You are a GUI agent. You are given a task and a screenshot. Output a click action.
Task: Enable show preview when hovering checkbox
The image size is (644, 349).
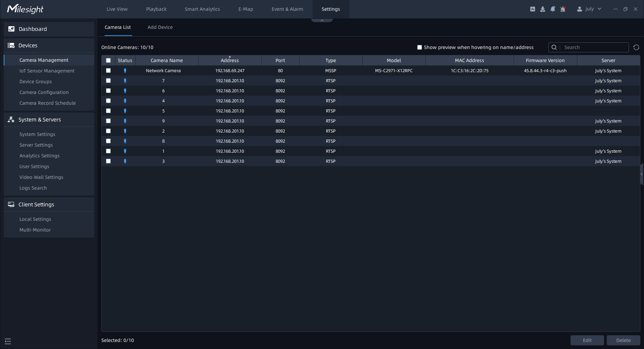419,47
